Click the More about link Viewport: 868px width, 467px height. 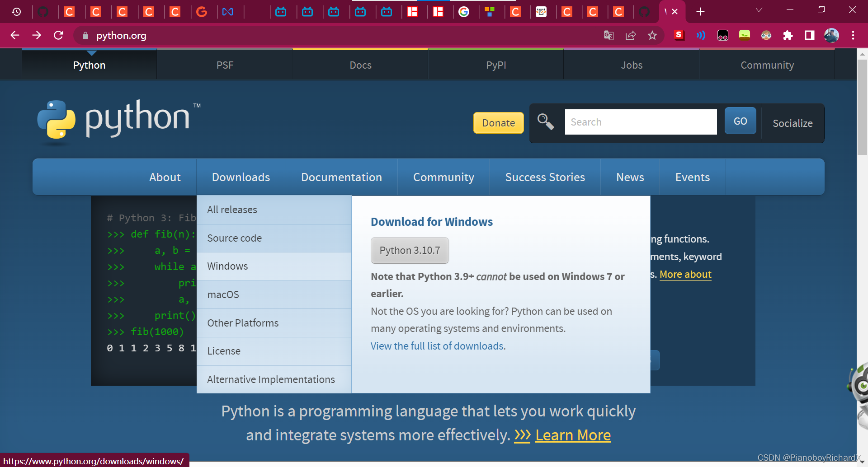point(685,274)
